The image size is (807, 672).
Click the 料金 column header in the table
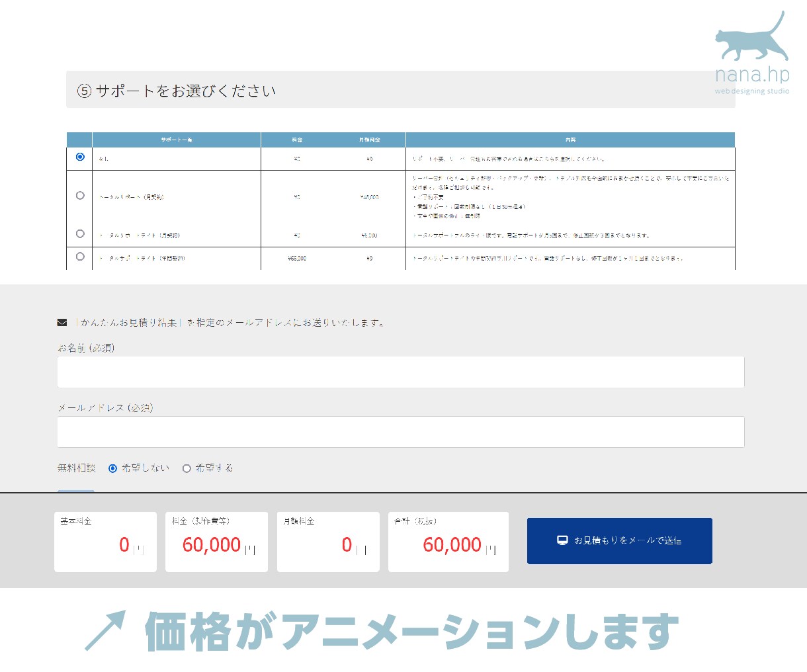(297, 140)
